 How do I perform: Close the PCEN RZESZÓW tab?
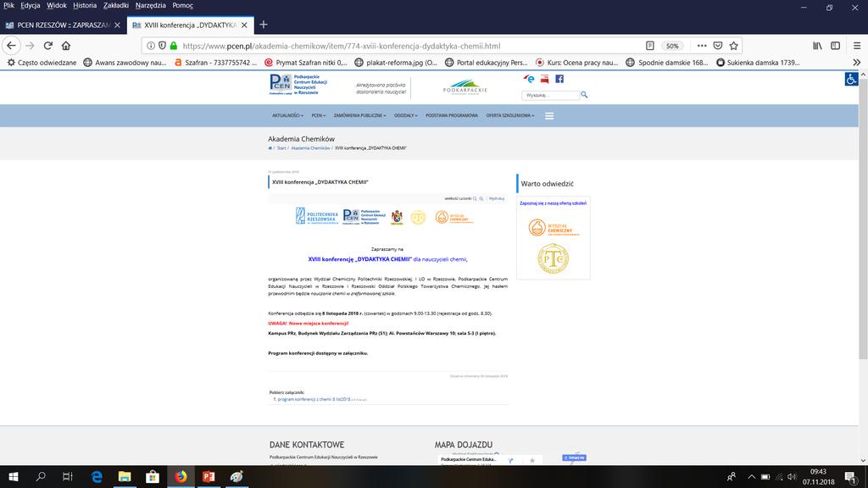click(x=117, y=25)
